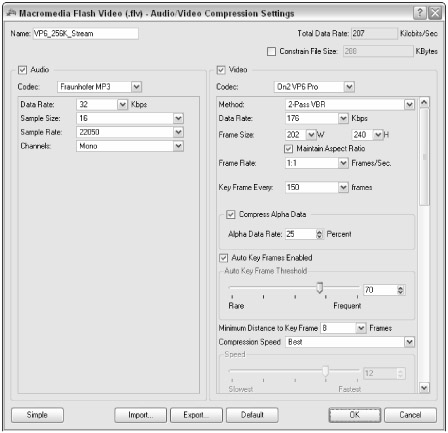Open the video Data Rate 176 dropdown
Screen dimensions: 448x433
click(x=343, y=118)
